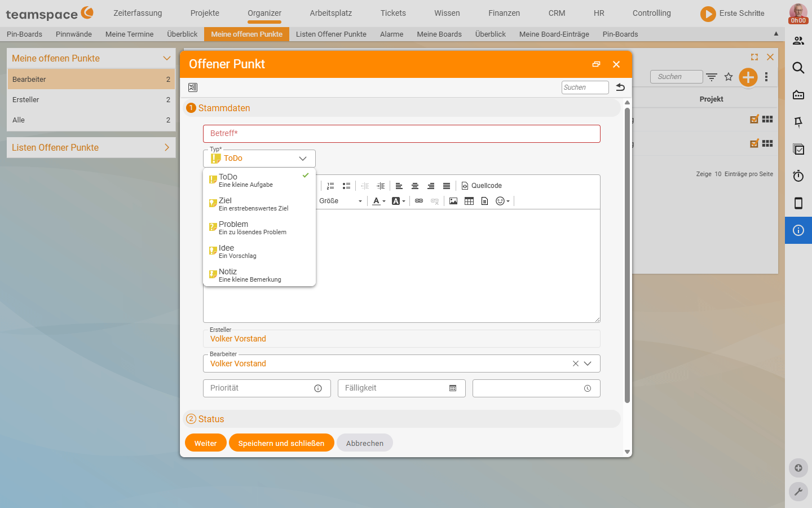Insert an image into the editor
812x508 pixels.
(453, 201)
